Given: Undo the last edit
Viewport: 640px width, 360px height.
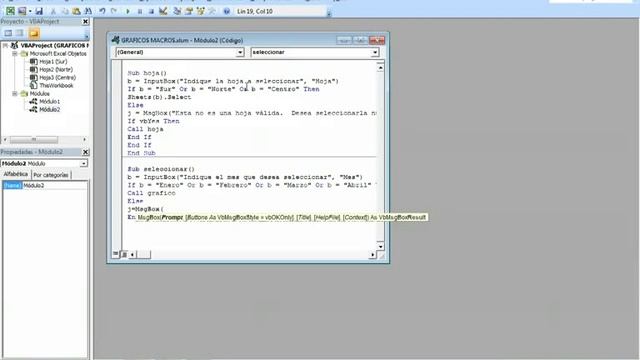Looking at the screenshot, I should [x=102, y=11].
